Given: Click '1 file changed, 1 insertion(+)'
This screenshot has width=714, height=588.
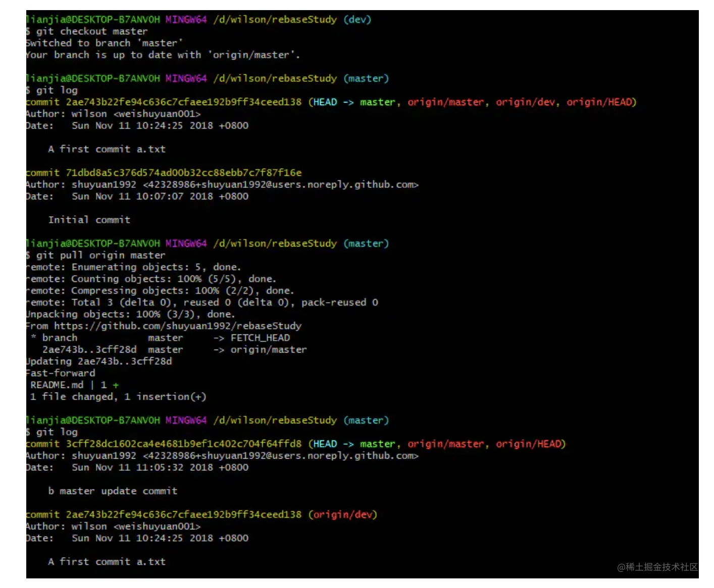Looking at the screenshot, I should coord(118,397).
